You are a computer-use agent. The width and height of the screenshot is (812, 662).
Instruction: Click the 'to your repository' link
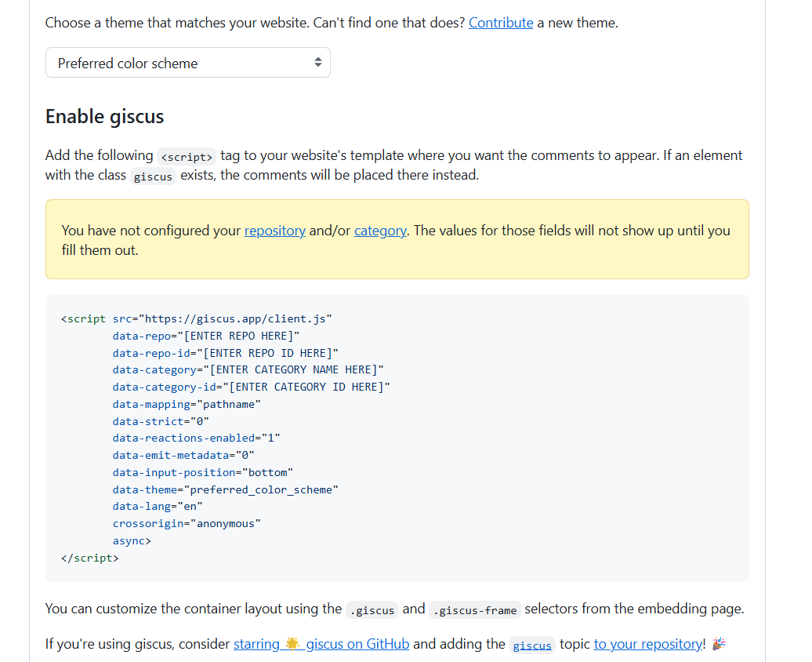coord(648,644)
